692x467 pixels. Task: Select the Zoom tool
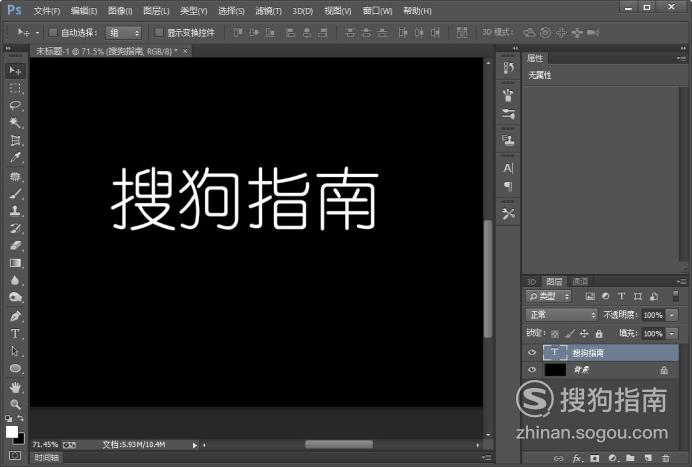tap(15, 404)
